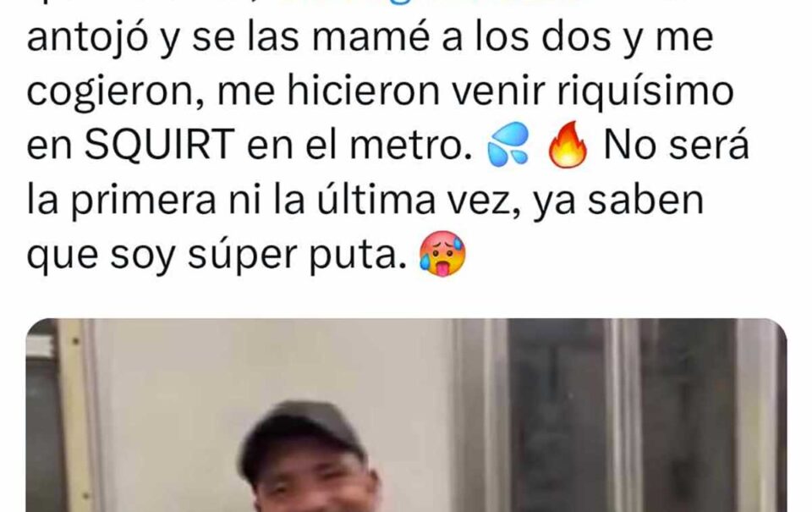Click the word SQUIRT in the post
Viewport: 812px width, 512px height.
(157, 145)
